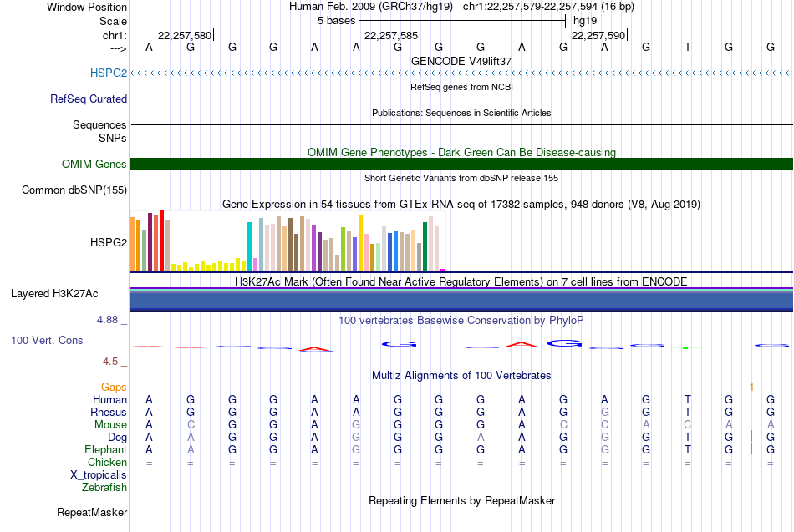Click Multiz Alignments of 100 Vertebrates title
794x532 pixels.
(461, 376)
